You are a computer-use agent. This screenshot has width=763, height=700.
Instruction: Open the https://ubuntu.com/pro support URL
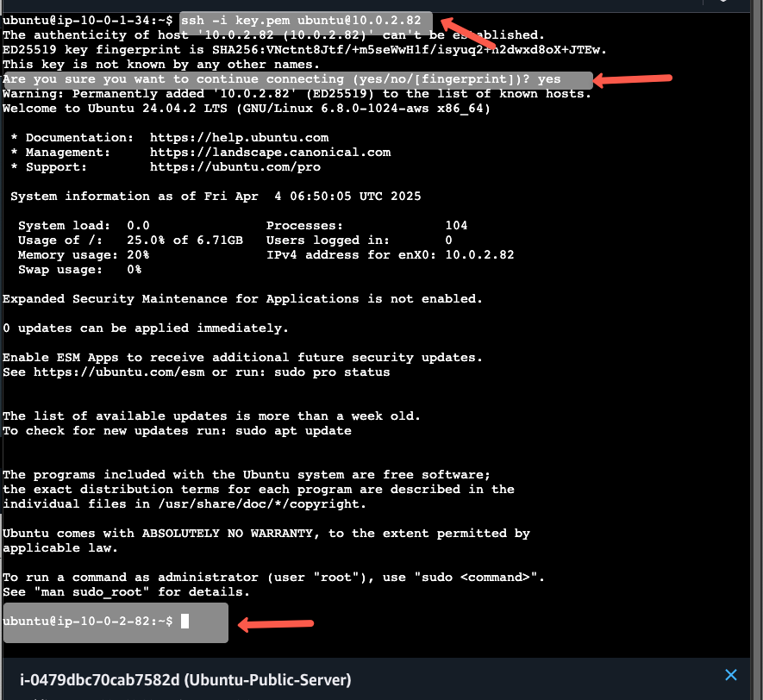click(235, 167)
